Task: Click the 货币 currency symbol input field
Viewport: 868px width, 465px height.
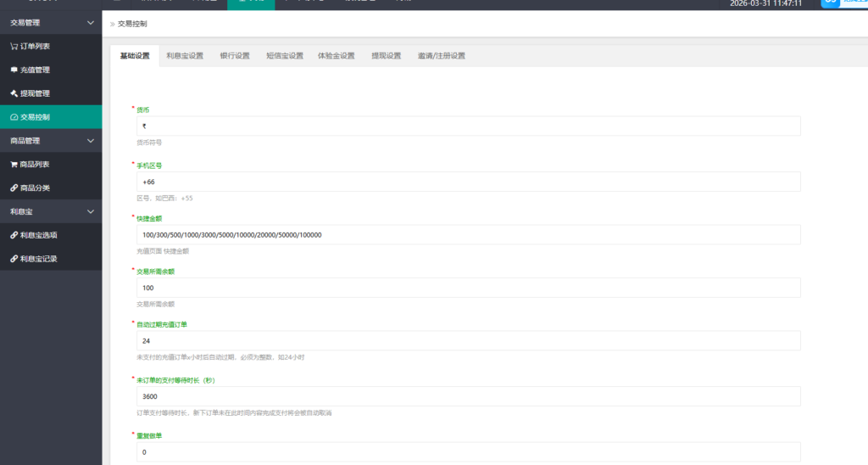Action: pyautogui.click(x=468, y=126)
